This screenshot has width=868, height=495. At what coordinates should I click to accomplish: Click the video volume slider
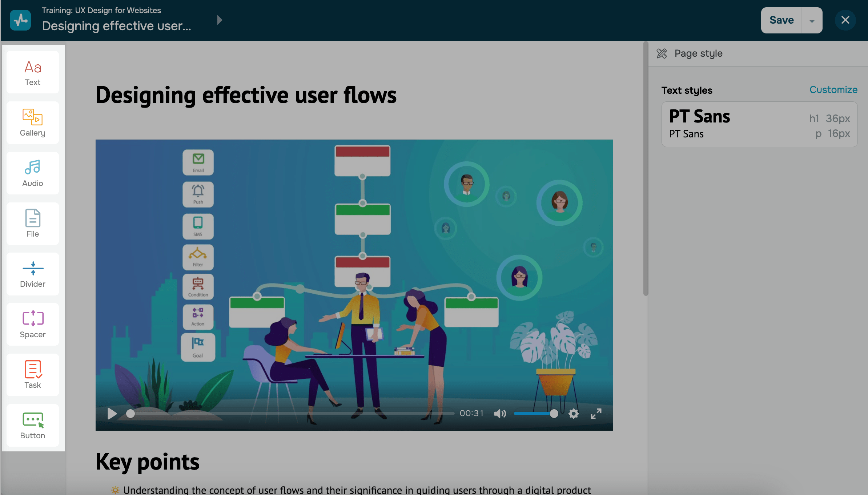coord(536,414)
